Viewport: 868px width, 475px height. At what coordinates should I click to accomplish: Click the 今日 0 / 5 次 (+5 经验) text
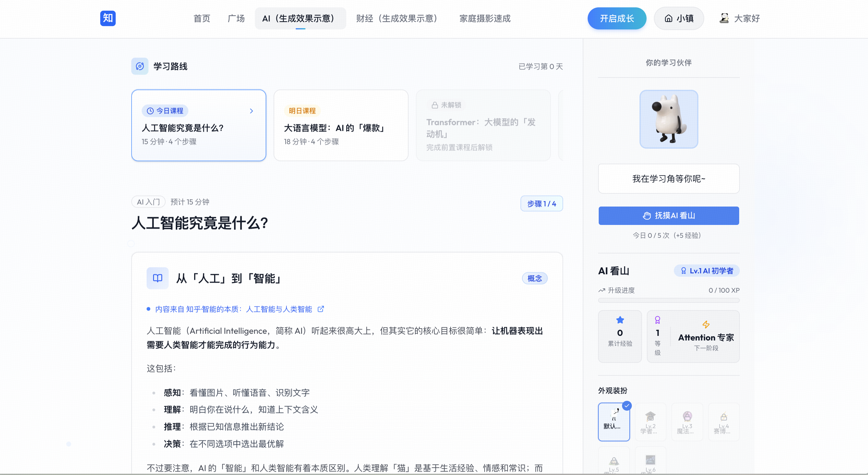click(667, 235)
